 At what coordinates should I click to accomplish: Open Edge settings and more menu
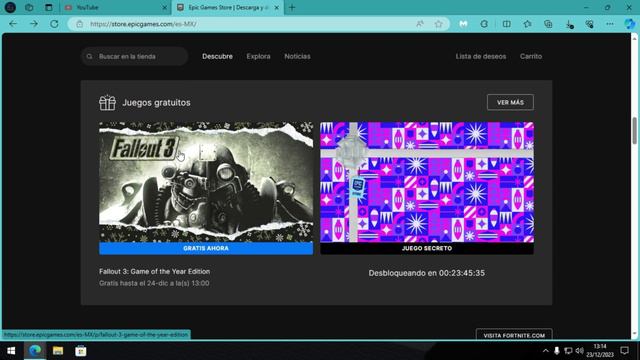[610, 24]
